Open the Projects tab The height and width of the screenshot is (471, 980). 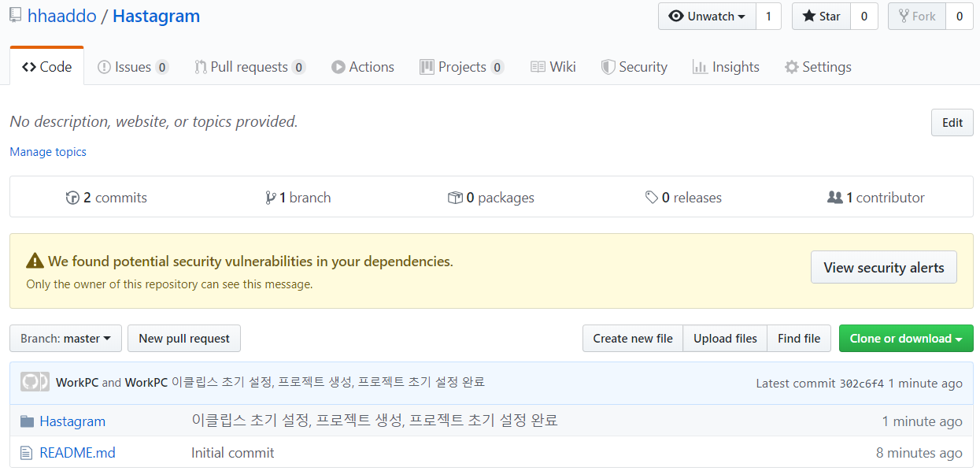click(x=462, y=67)
